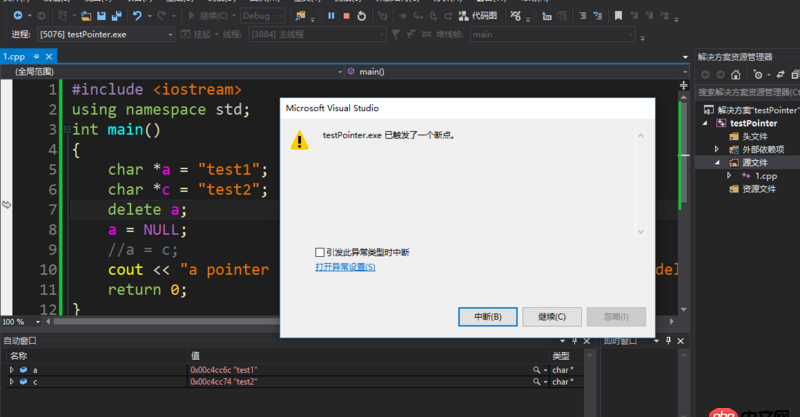Pin the 自动窗口 panel
The height and width of the screenshot is (417, 800).
(574, 340)
